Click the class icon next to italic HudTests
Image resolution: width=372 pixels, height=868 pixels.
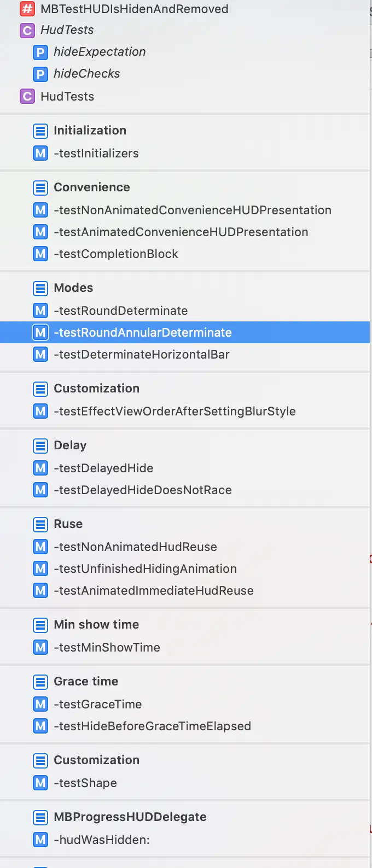(27, 30)
